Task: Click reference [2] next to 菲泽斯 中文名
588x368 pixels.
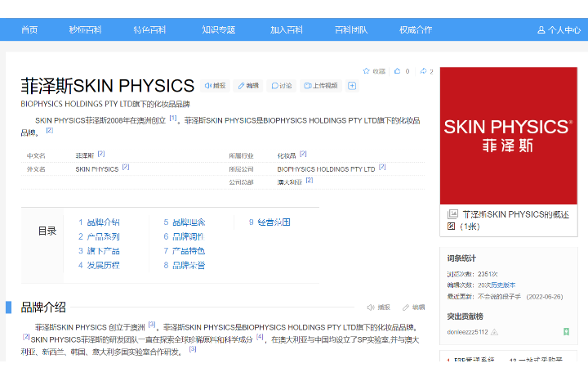Action: click(x=101, y=153)
